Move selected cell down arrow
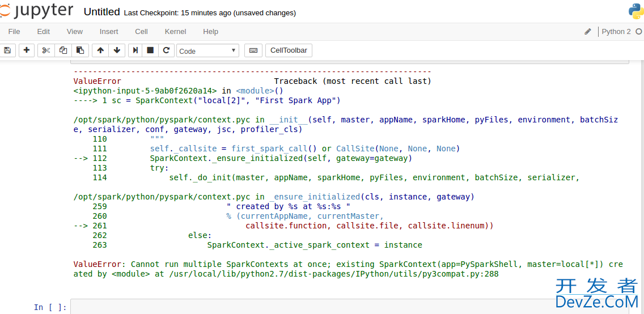The height and width of the screenshot is (314, 644). point(117,50)
